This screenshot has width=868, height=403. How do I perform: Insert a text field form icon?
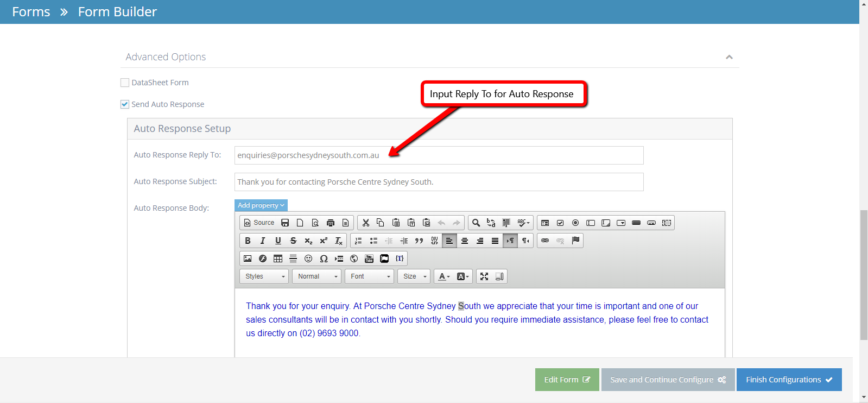coord(591,223)
